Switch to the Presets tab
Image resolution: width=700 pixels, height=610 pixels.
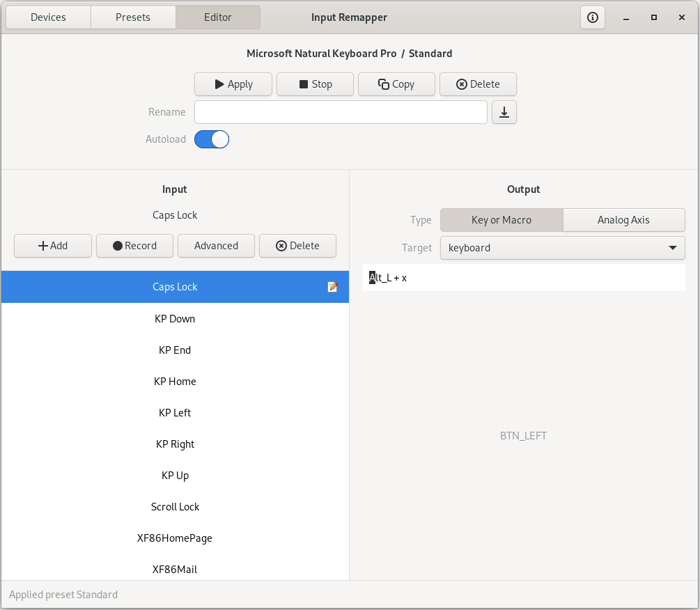(133, 17)
